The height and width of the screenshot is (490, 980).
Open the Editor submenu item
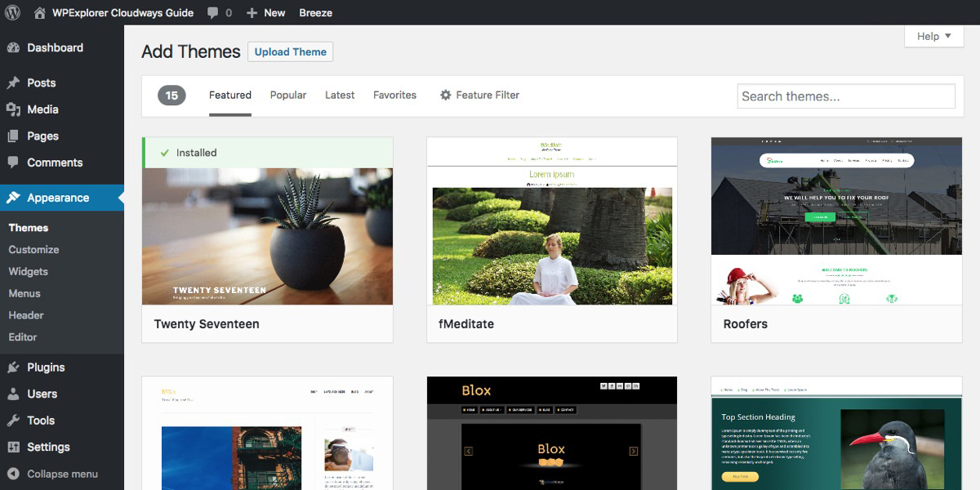pos(23,336)
